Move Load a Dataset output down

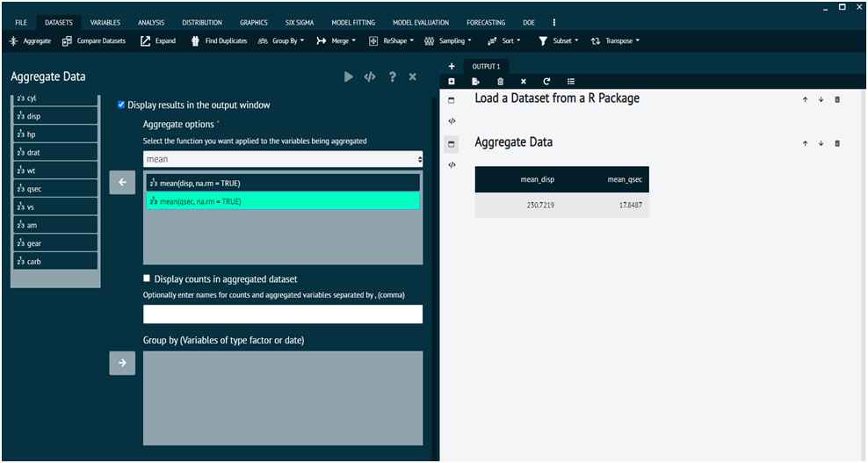tap(821, 99)
